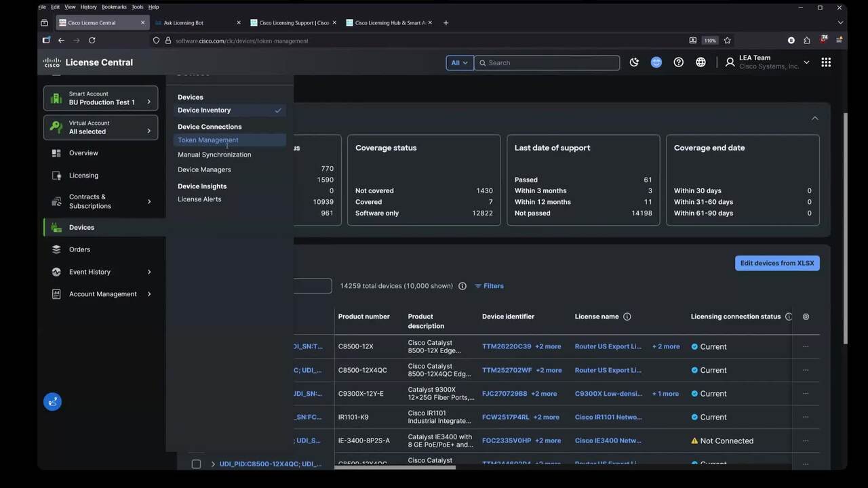Select Token Management in Devices submenu
Image resolution: width=868 pixels, height=488 pixels.
[208, 140]
